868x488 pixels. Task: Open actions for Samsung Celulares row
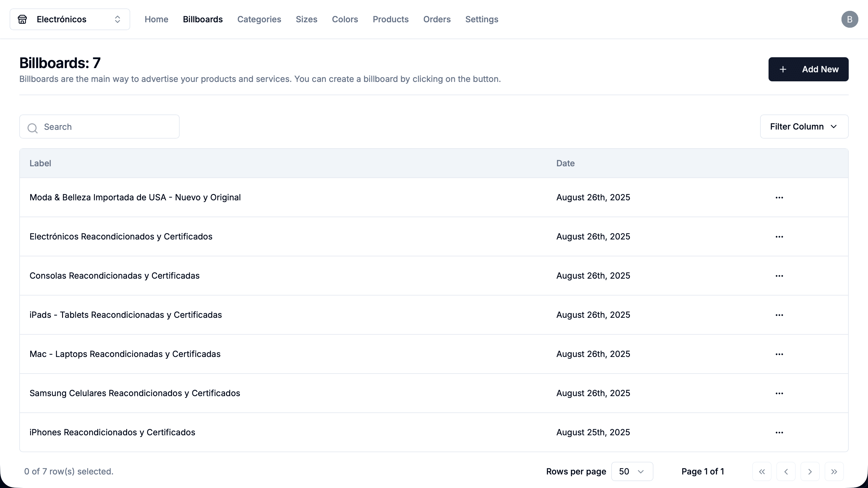[779, 393]
